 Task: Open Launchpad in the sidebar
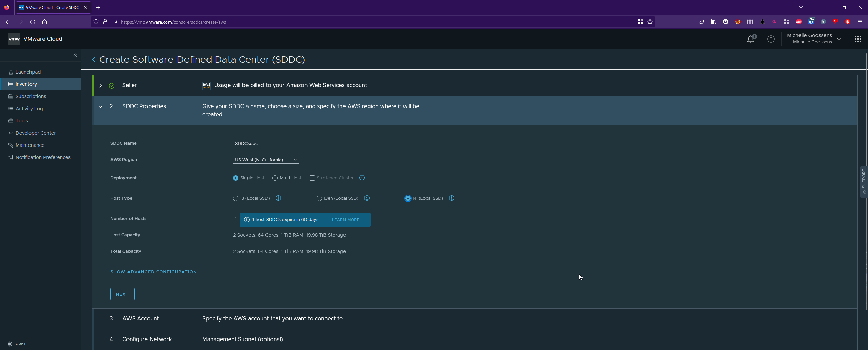point(28,72)
